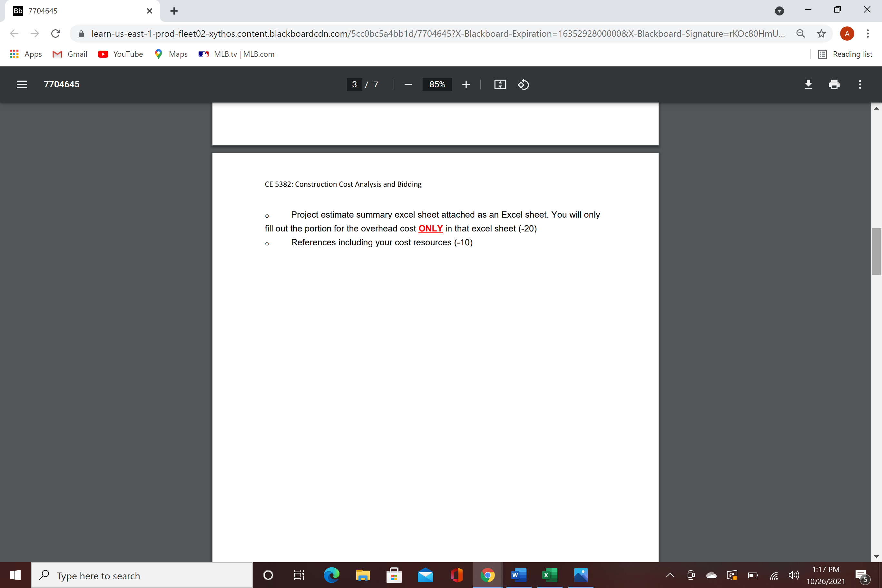Rotate the PDF counterclockwise
Screen dimensions: 882x588
tap(523, 84)
